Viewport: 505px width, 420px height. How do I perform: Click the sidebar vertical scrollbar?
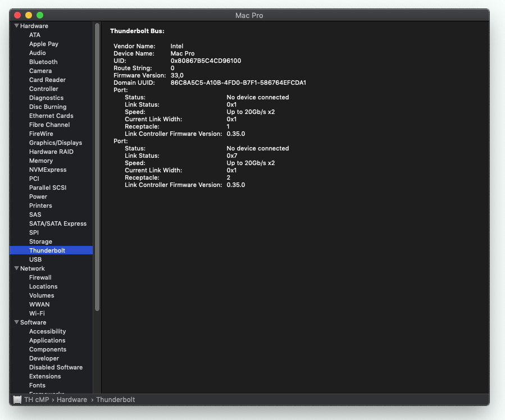click(x=97, y=168)
